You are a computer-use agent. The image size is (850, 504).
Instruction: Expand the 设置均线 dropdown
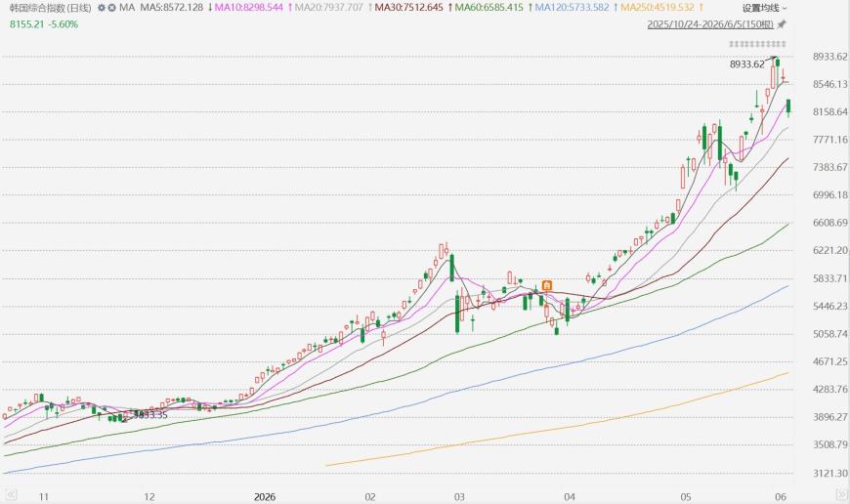[x=764, y=8]
